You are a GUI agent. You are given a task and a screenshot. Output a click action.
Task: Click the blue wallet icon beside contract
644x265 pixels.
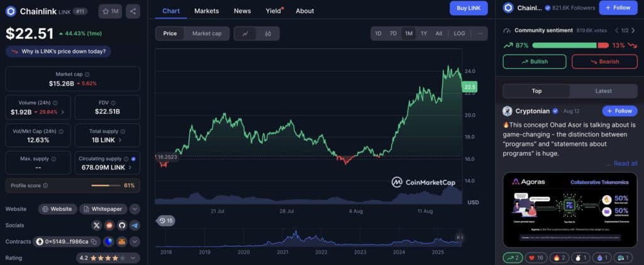click(x=109, y=242)
